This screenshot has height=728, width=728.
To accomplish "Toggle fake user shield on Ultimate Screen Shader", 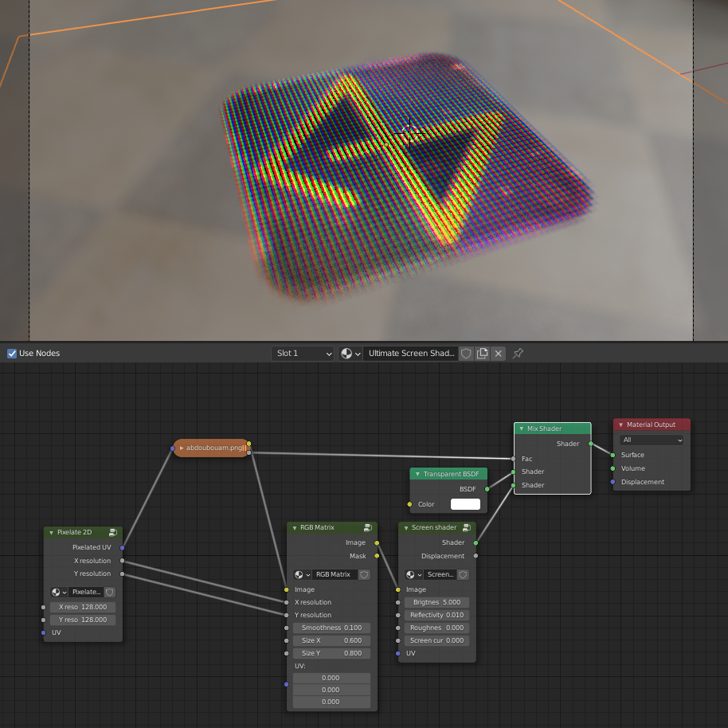I will [466, 353].
